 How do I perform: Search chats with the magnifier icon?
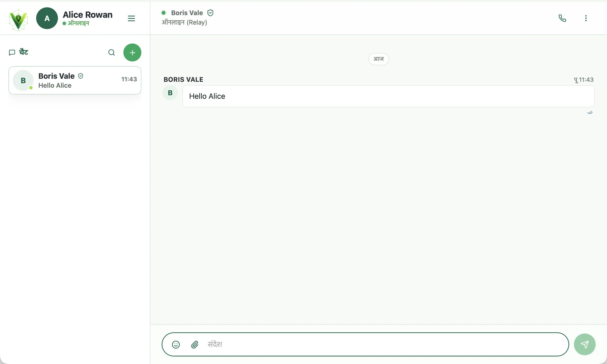(112, 53)
